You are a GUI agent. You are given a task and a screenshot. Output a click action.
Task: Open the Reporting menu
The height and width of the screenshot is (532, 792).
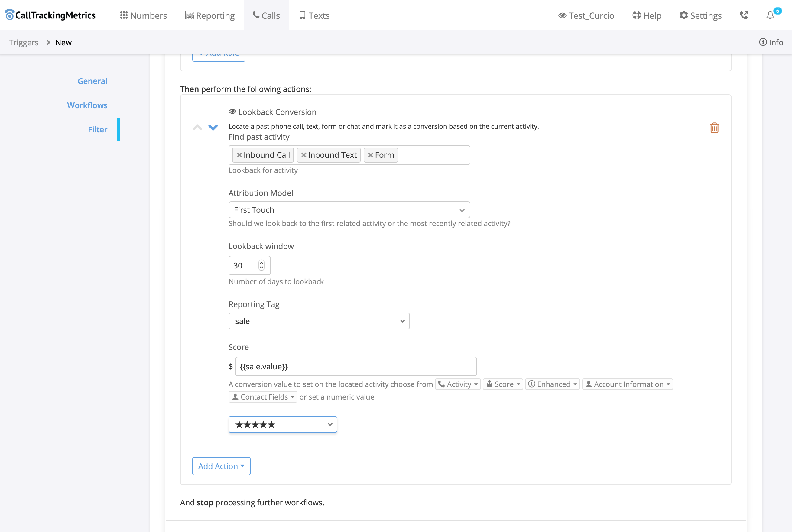click(x=210, y=16)
